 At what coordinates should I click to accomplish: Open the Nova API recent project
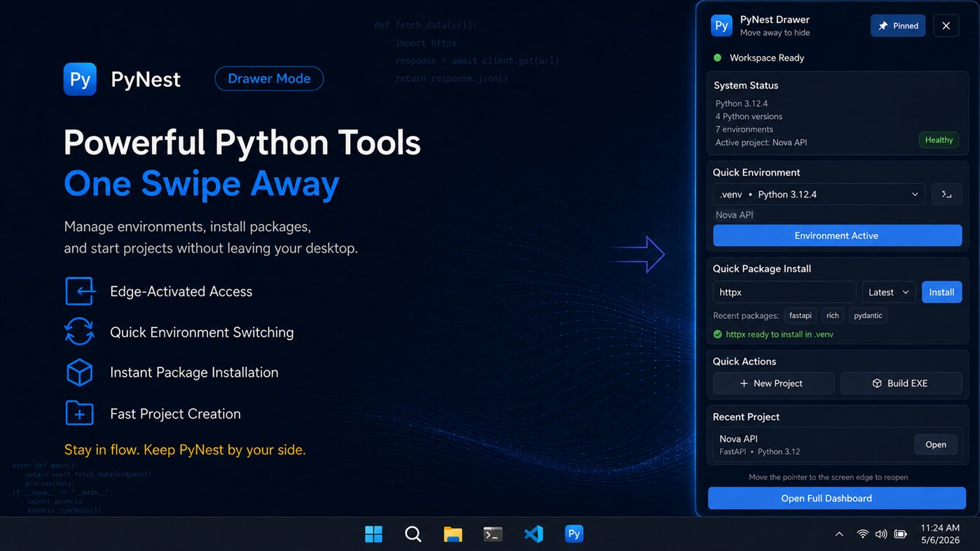[x=935, y=445]
